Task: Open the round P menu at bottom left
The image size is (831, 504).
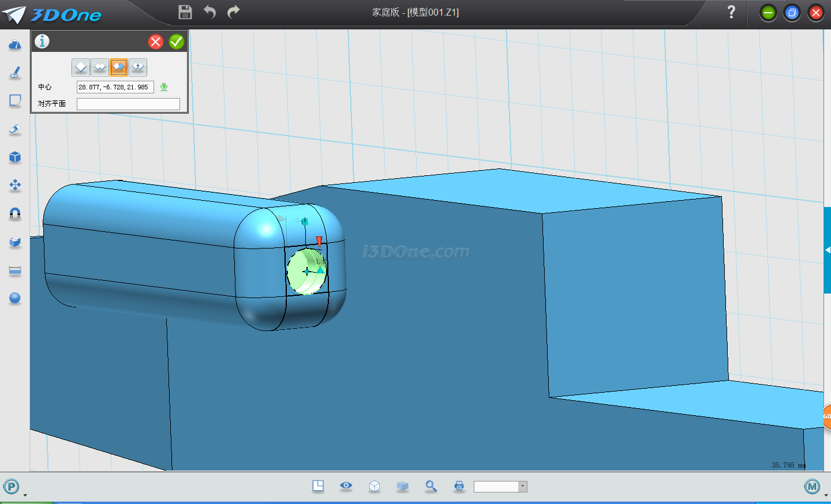Action: pyautogui.click(x=11, y=487)
